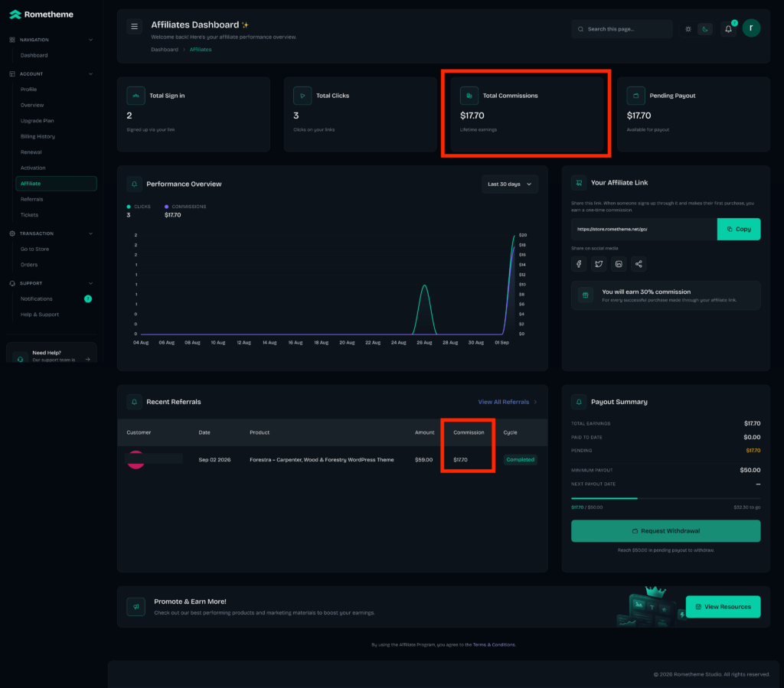Click the Rometheme logo
This screenshot has width=784, height=688.
[41, 15]
